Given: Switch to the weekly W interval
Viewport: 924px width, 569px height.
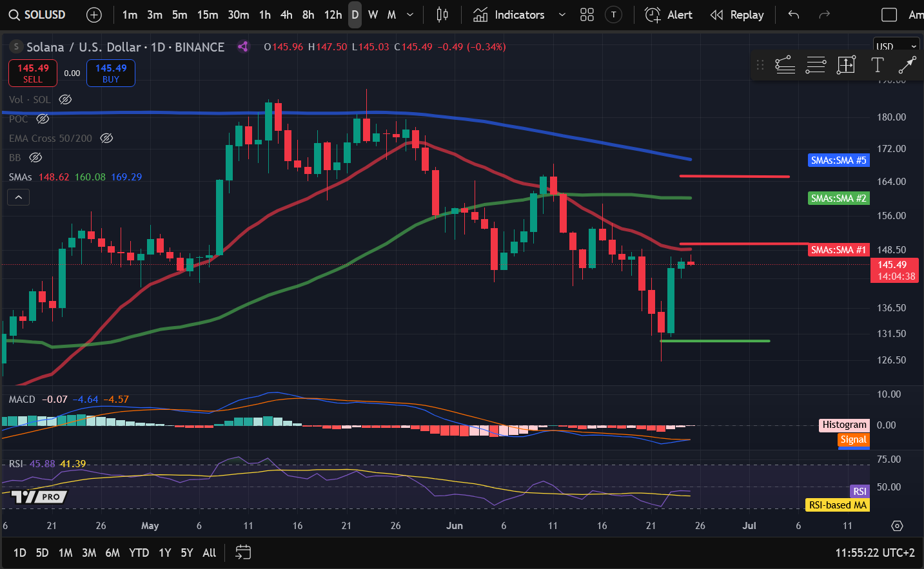Looking at the screenshot, I should (373, 15).
